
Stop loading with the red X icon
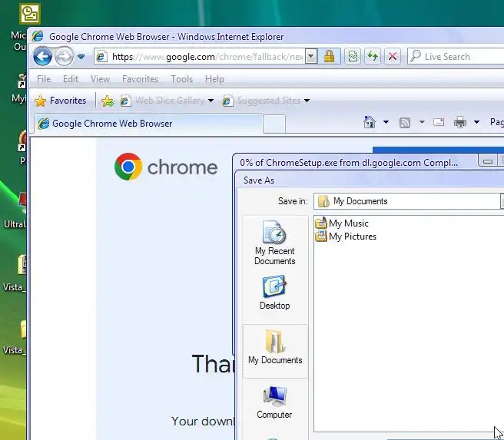pos(393,57)
